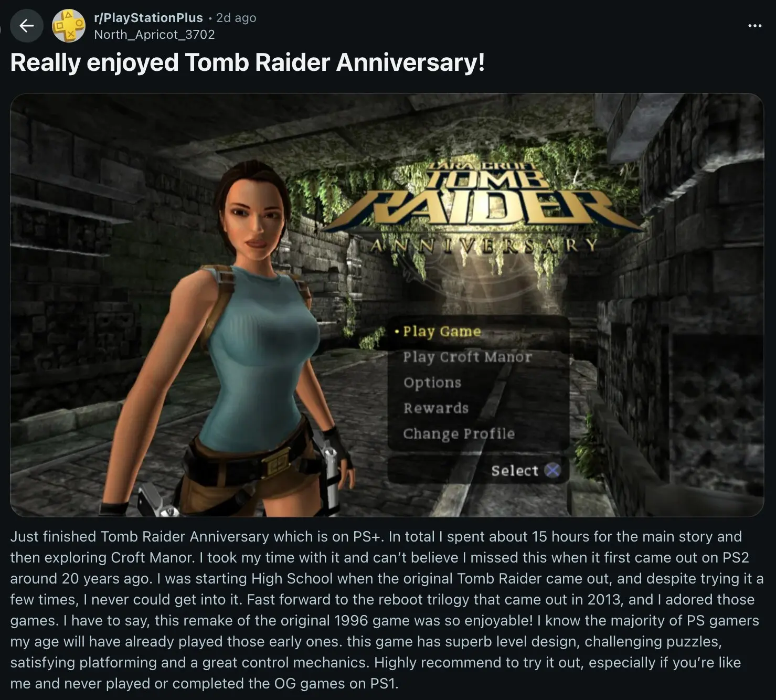Visit the r/PlayStationPlus subreddit link
Screen dimensions: 776x700
(148, 18)
